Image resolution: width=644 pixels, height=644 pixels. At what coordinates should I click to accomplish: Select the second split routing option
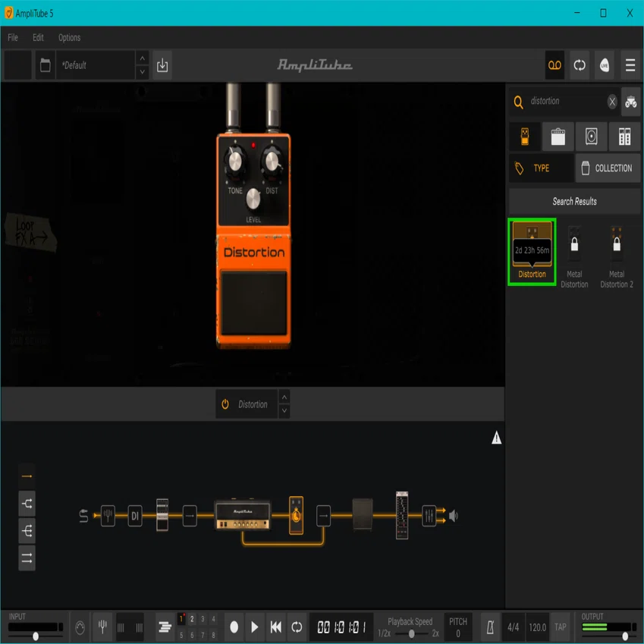coord(27,503)
